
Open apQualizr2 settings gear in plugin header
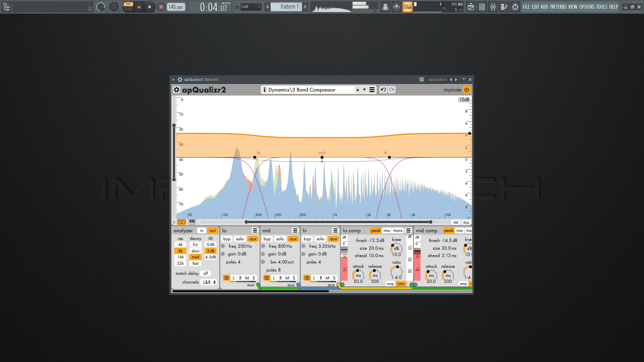point(176,90)
